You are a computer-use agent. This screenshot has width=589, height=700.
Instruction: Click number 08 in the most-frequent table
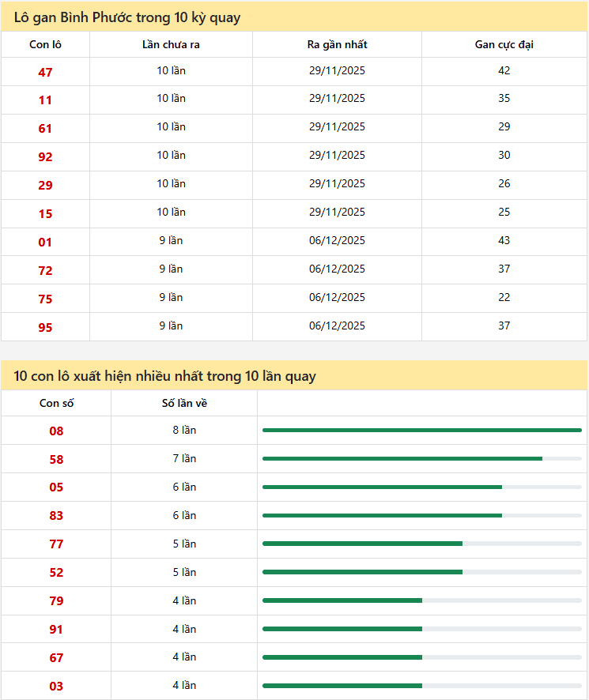(x=56, y=431)
